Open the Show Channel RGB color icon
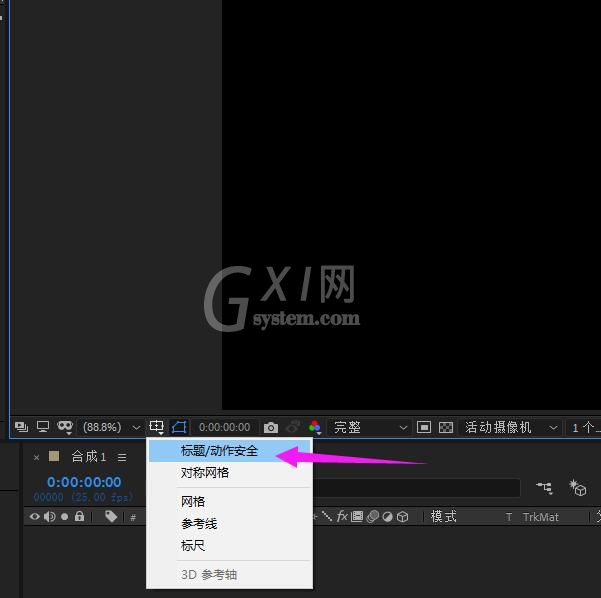 click(315, 427)
